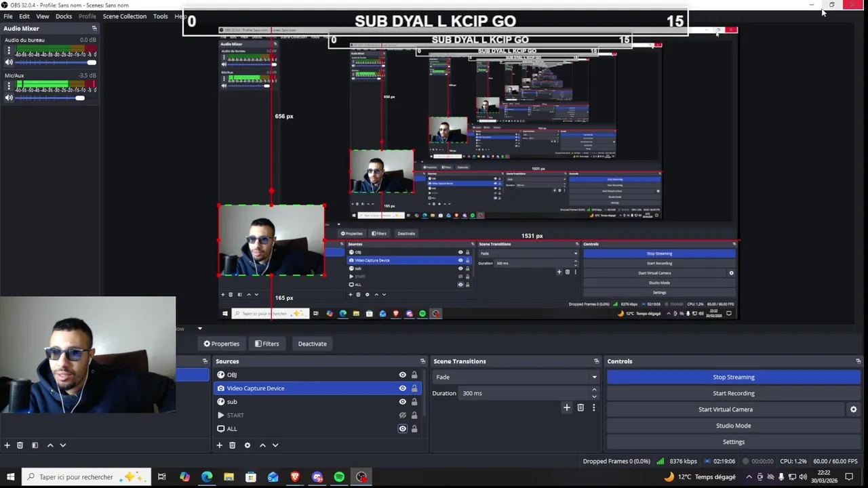Add a new scene
The width and height of the screenshot is (868, 488).
(7, 445)
